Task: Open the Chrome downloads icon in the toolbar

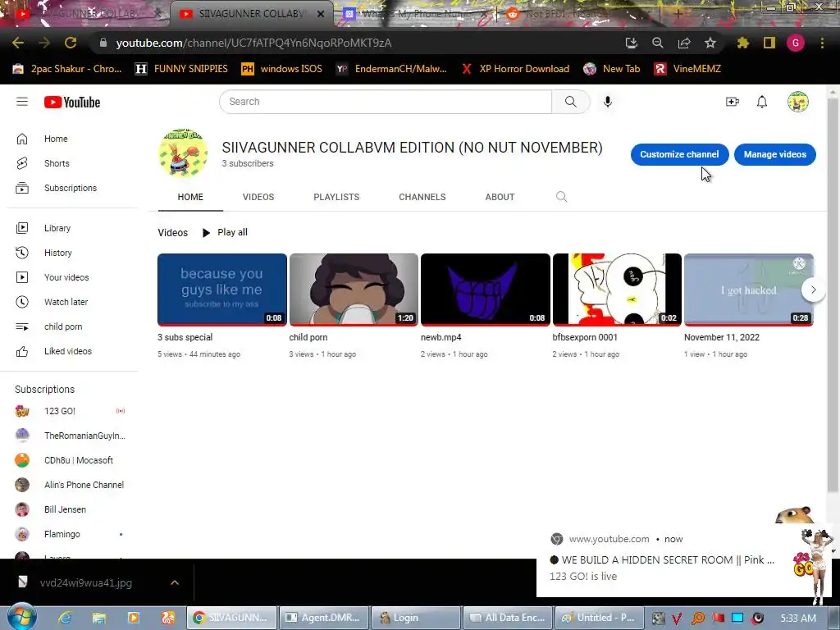Action: click(632, 43)
